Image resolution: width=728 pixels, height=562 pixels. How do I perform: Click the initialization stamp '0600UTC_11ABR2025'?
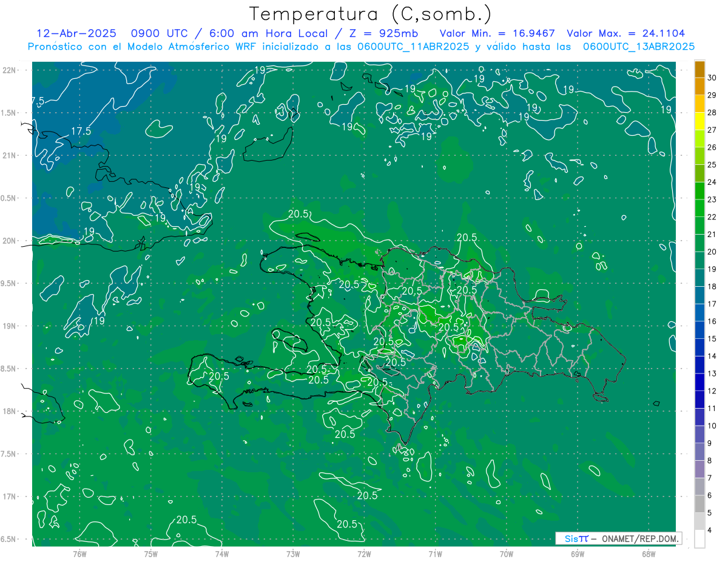point(413,47)
